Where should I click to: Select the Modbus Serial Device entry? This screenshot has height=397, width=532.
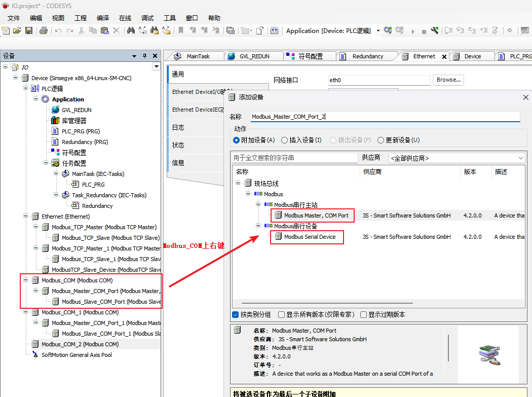click(x=310, y=237)
